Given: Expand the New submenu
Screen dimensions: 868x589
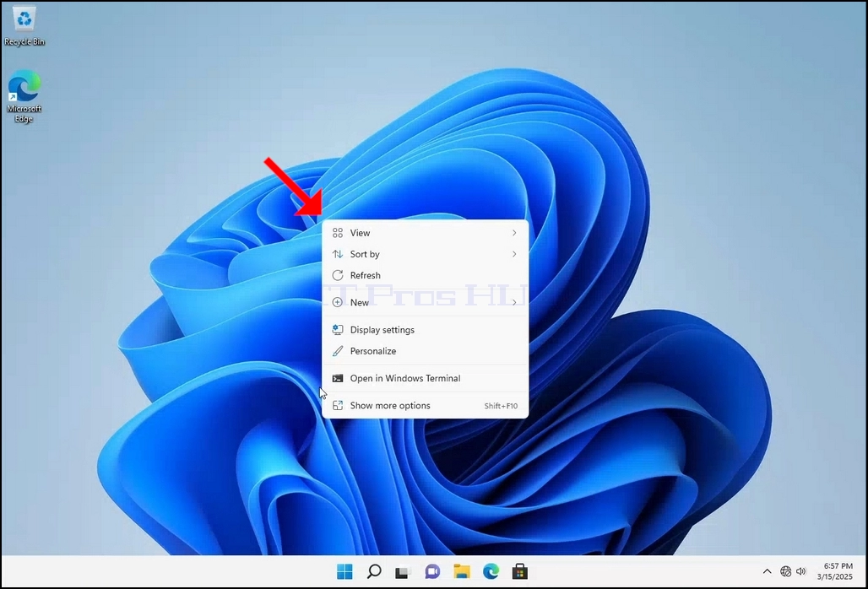Looking at the screenshot, I should (426, 302).
